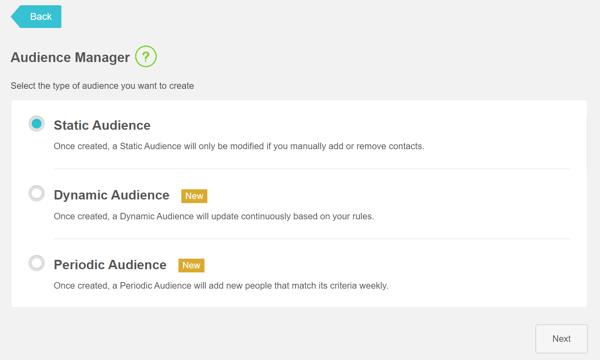
Task: Click the 'Select the type of audience' instruction
Action: [x=102, y=86]
